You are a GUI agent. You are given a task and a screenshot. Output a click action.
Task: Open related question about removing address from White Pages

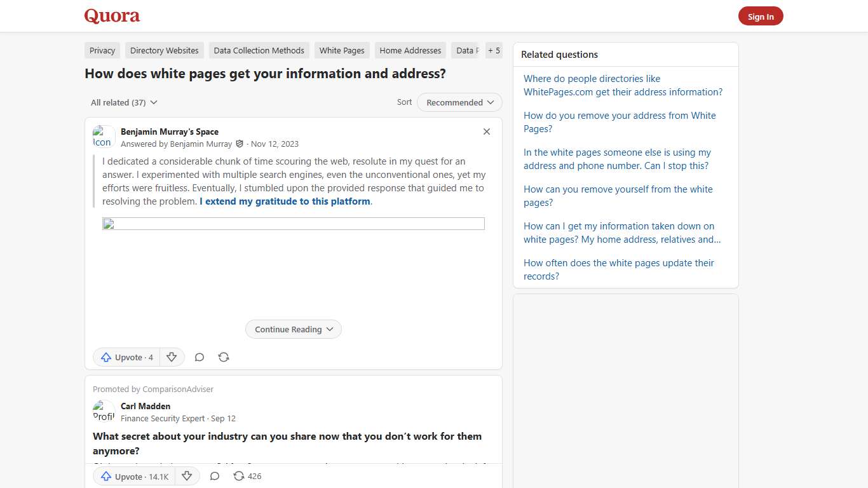pyautogui.click(x=620, y=122)
